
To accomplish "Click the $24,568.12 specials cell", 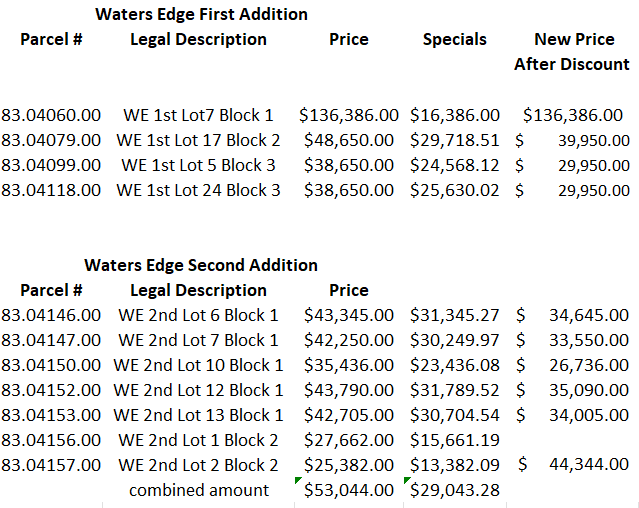I will pos(455,165).
